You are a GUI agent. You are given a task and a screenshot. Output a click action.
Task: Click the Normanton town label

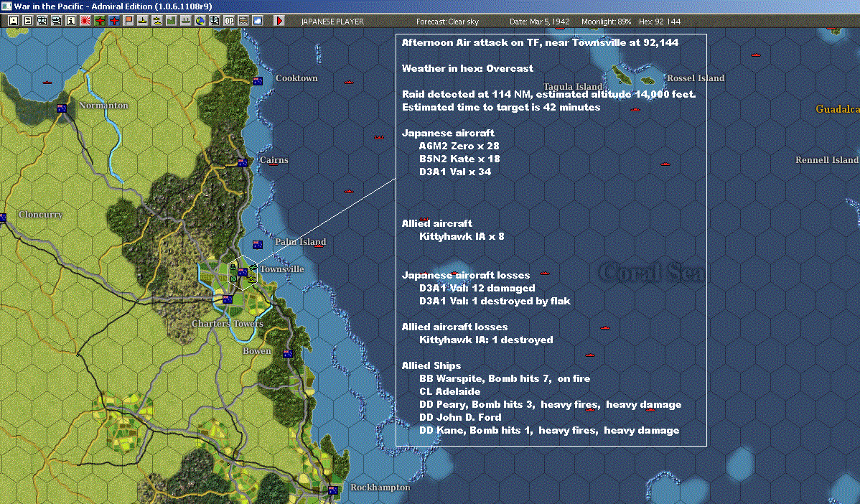(103, 106)
